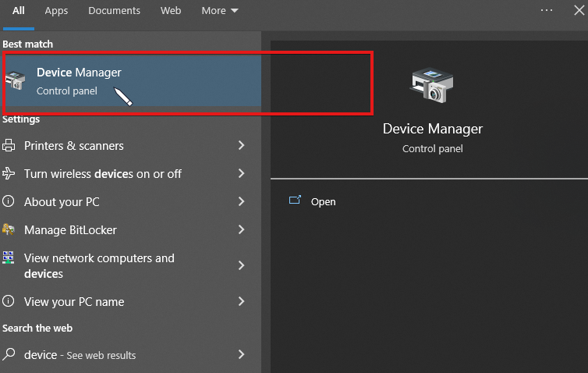Switch to the Documents search tab

(115, 11)
